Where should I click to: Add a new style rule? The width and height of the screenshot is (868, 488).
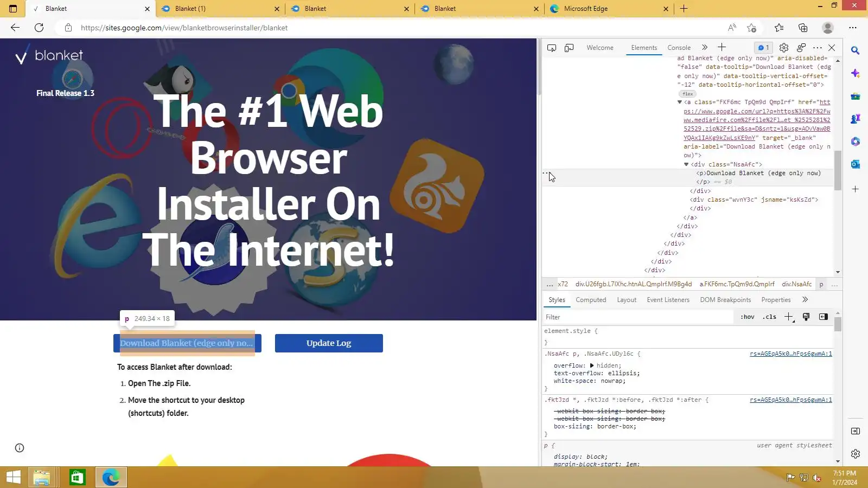(x=789, y=317)
